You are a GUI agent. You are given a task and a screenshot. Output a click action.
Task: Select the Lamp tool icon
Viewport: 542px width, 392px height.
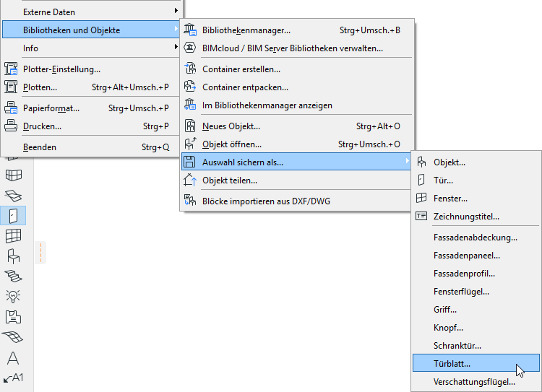click(x=13, y=296)
